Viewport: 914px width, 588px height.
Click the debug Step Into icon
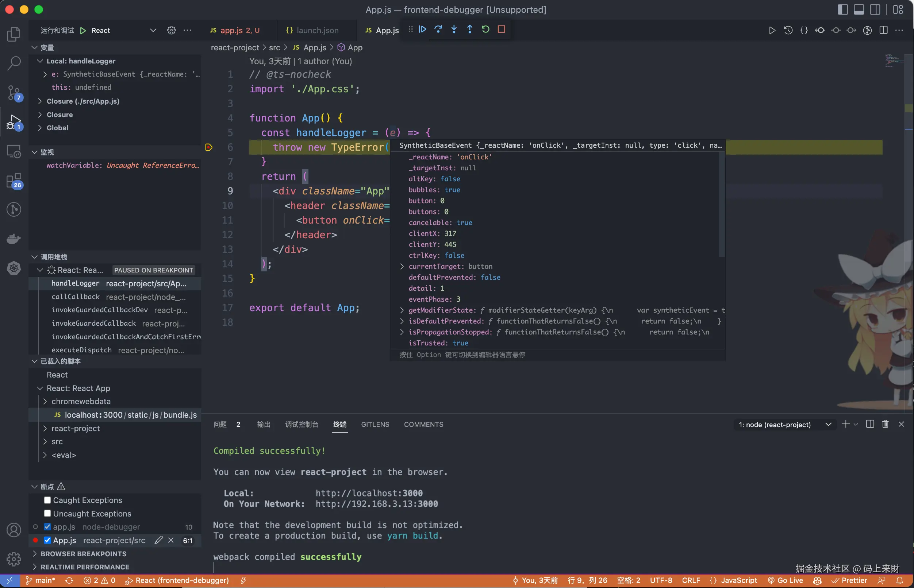(x=454, y=30)
